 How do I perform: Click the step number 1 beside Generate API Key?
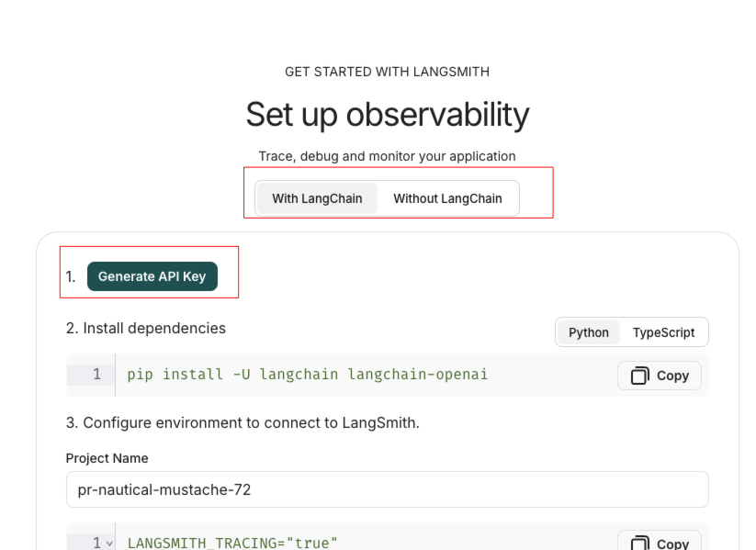tap(71, 276)
